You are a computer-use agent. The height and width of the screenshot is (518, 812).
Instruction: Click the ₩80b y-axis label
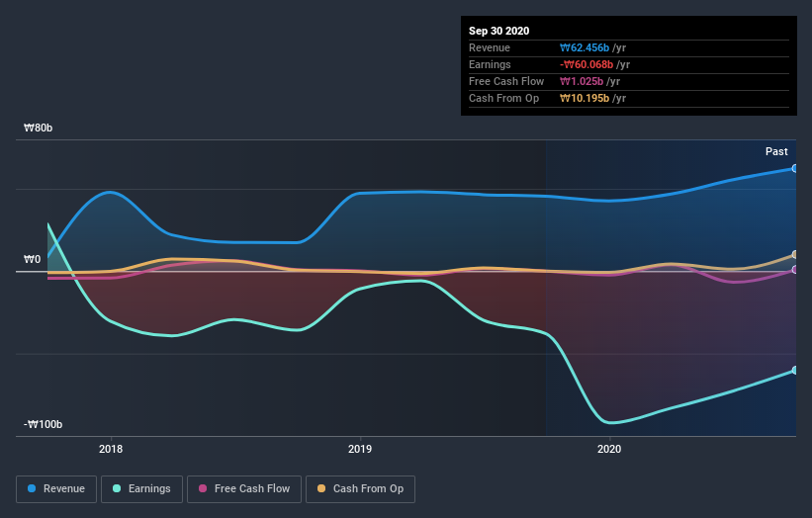(x=38, y=128)
